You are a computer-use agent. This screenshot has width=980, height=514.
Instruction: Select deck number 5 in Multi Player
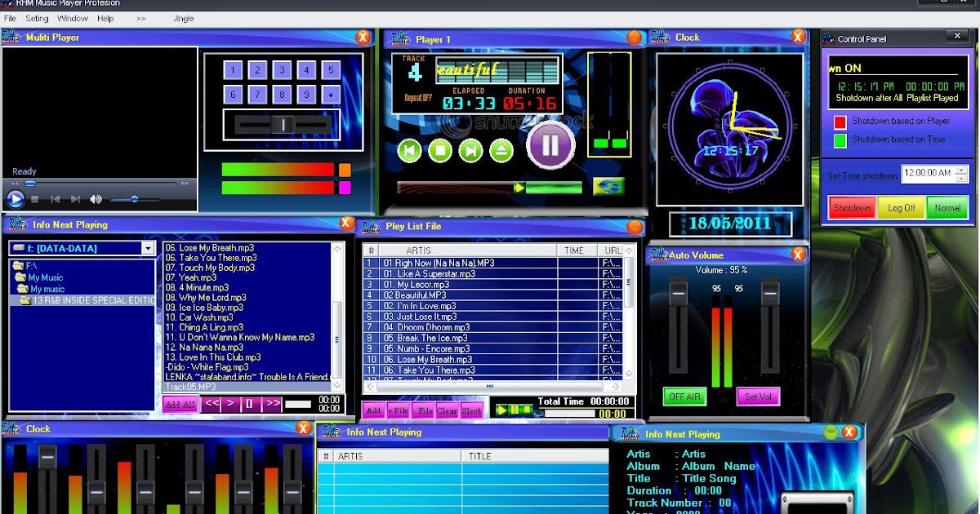pyautogui.click(x=331, y=70)
